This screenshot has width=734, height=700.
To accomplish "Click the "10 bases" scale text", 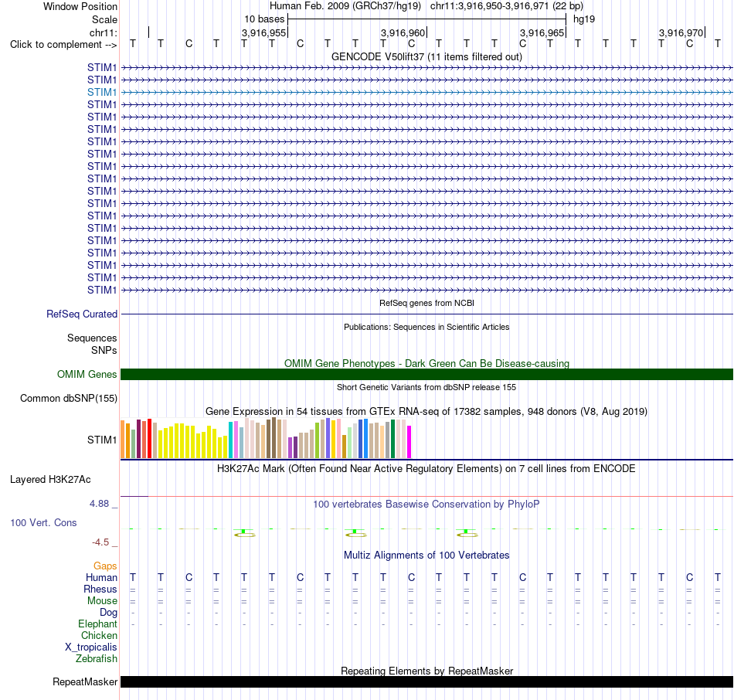I will [264, 19].
